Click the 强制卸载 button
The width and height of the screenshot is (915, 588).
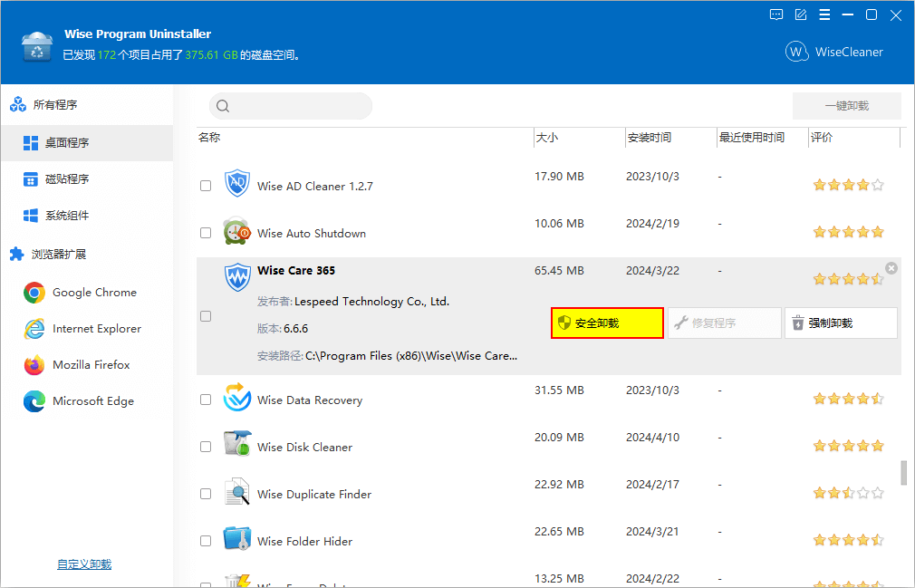click(841, 323)
